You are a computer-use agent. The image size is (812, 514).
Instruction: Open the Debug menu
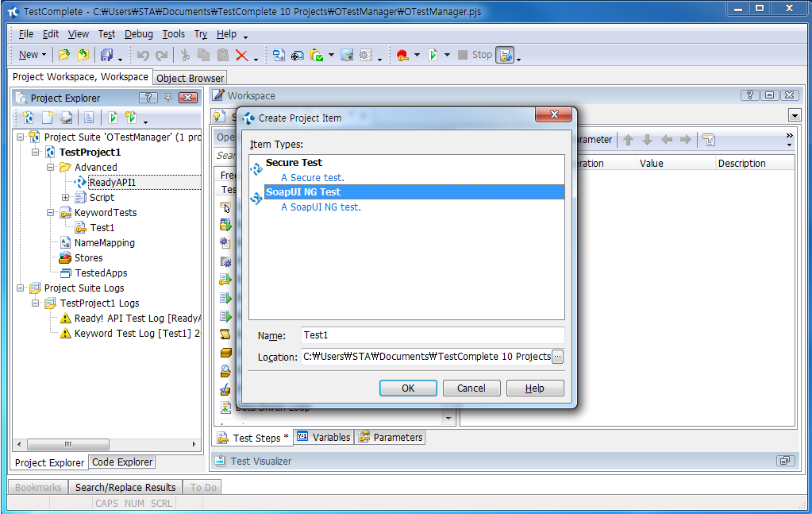(138, 34)
